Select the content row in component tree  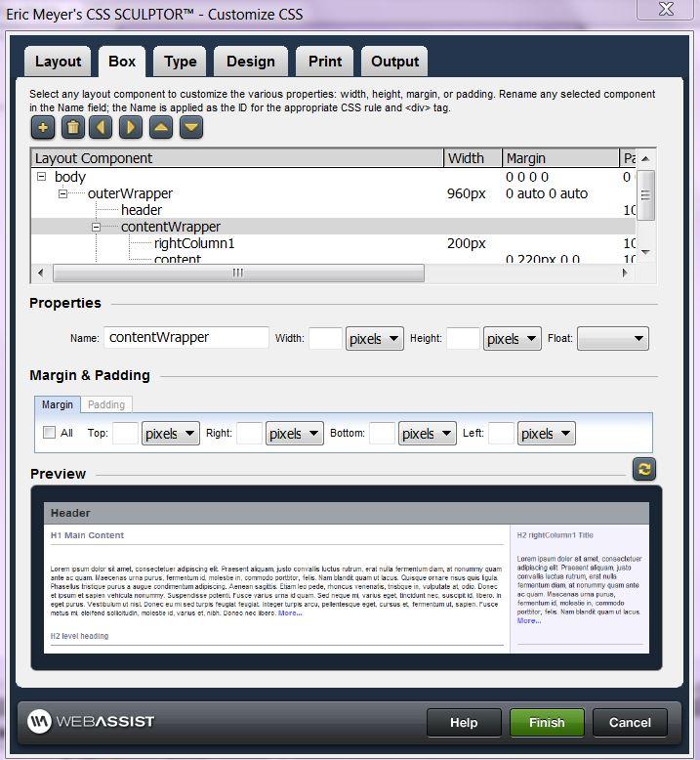tap(333, 258)
